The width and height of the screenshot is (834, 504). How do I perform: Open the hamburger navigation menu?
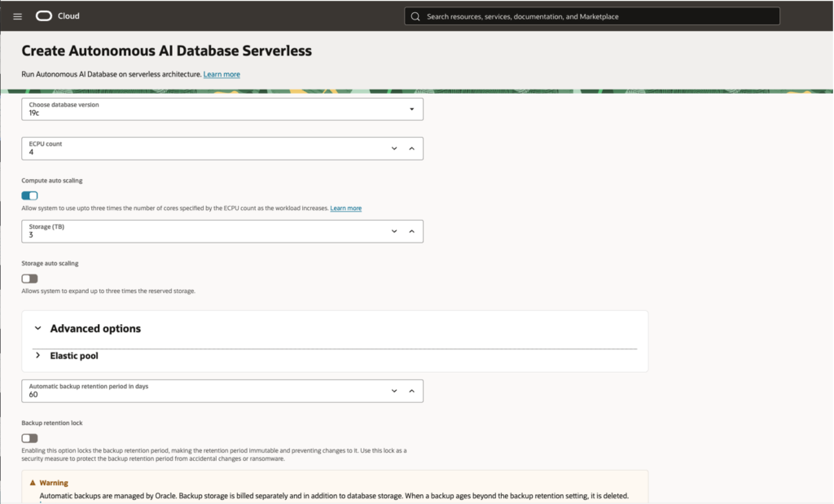18,16
